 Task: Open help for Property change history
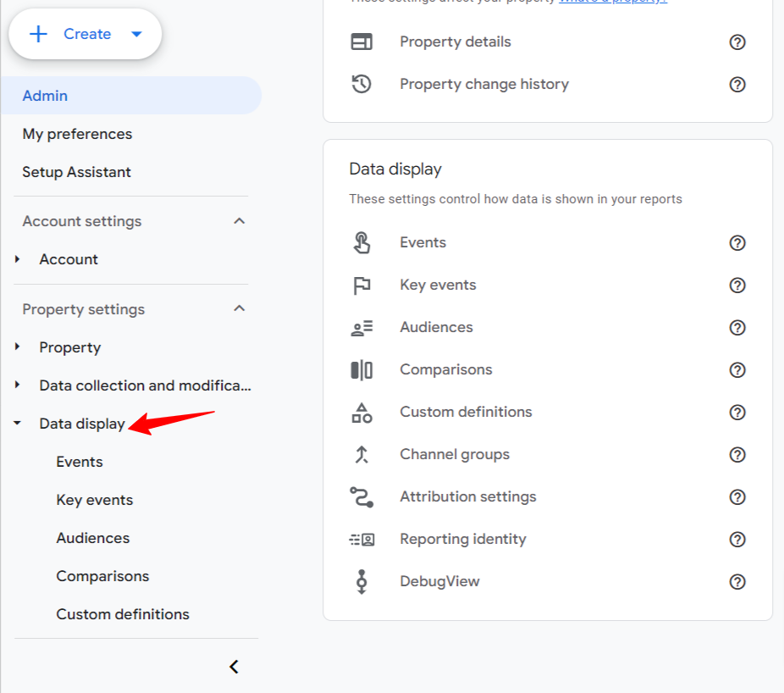coord(737,85)
